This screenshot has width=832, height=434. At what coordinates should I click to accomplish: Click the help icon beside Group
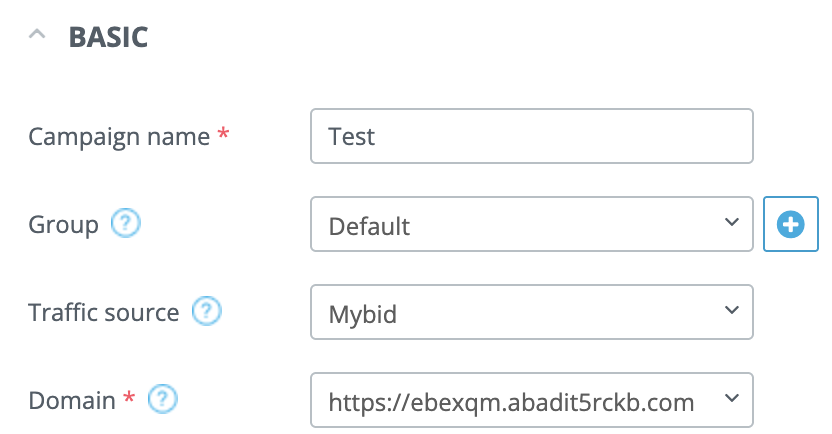pos(126,224)
